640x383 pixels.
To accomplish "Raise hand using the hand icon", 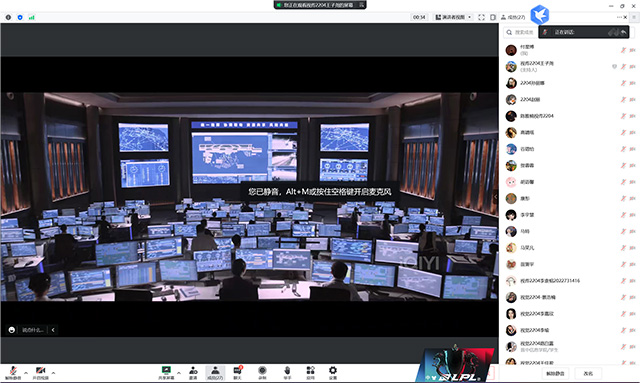I will pyautogui.click(x=287, y=372).
